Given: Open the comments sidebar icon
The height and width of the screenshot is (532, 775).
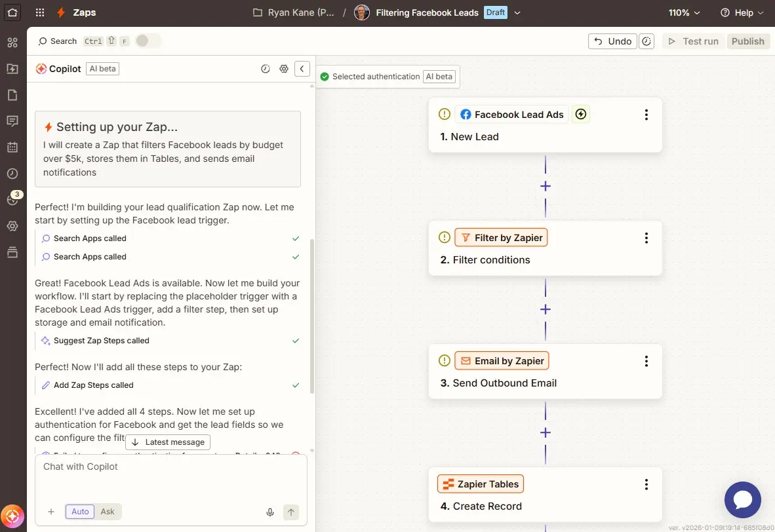Looking at the screenshot, I should (12, 121).
